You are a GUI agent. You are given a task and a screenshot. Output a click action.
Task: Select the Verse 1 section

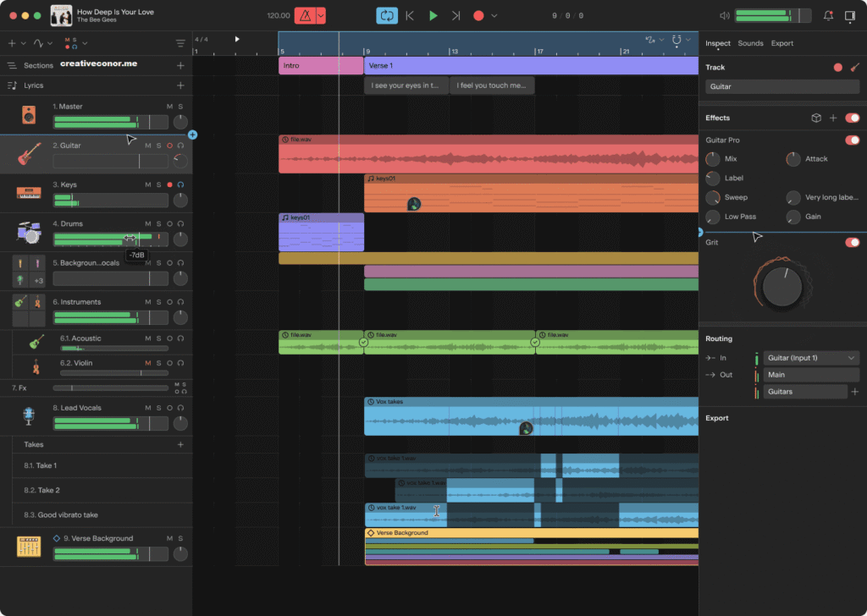(x=531, y=65)
